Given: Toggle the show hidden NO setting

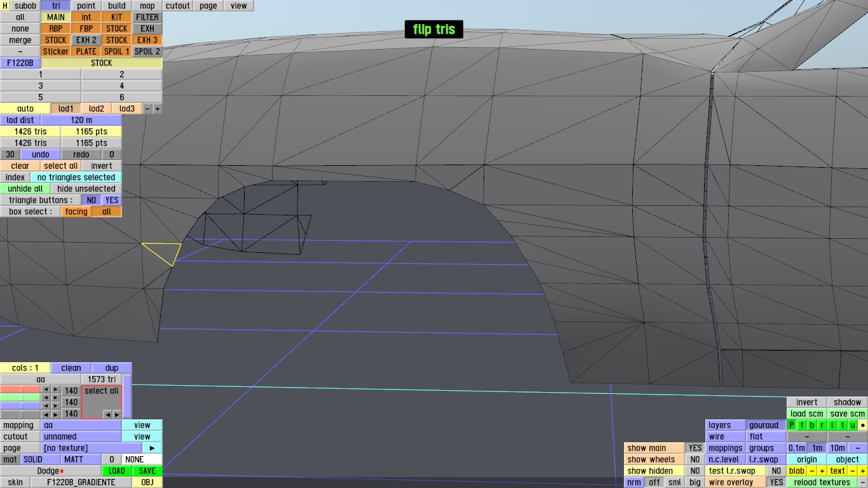Looking at the screenshot, I should 695,471.
